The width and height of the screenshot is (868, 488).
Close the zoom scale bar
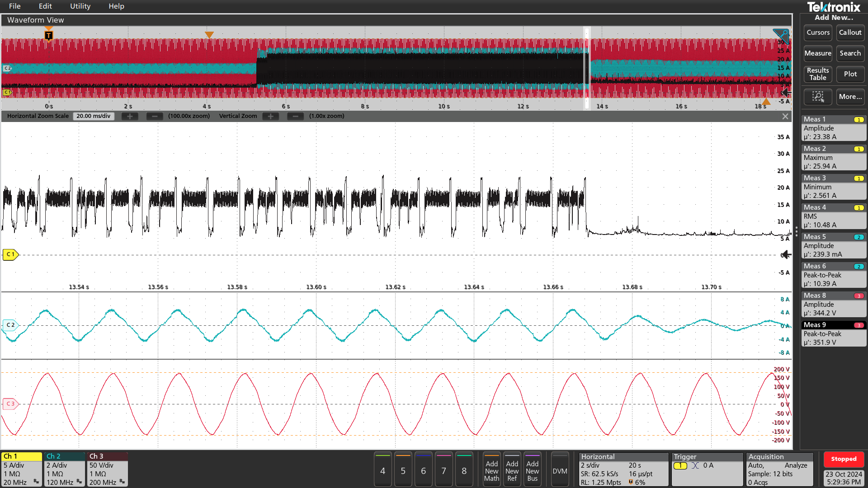[785, 116]
